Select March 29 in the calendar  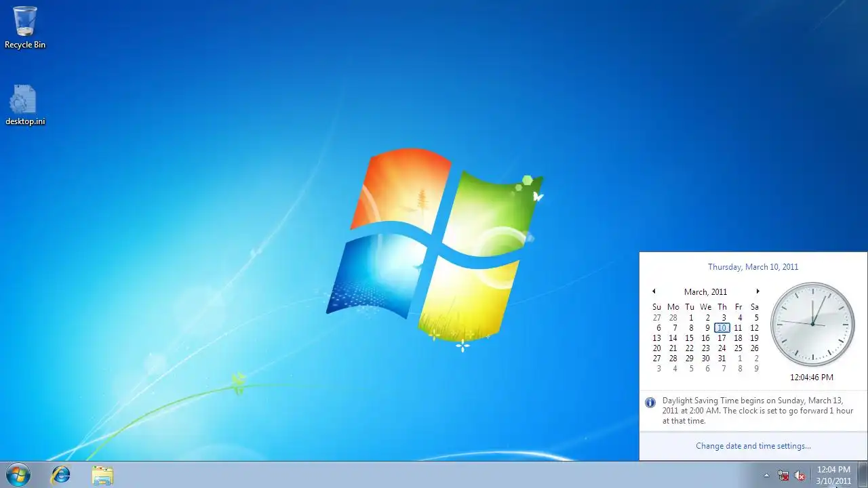tap(689, 359)
